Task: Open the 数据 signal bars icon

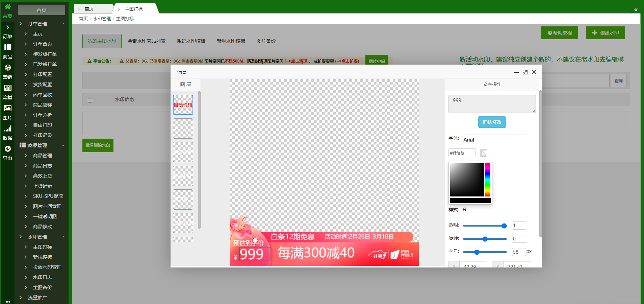Action: tap(7, 128)
